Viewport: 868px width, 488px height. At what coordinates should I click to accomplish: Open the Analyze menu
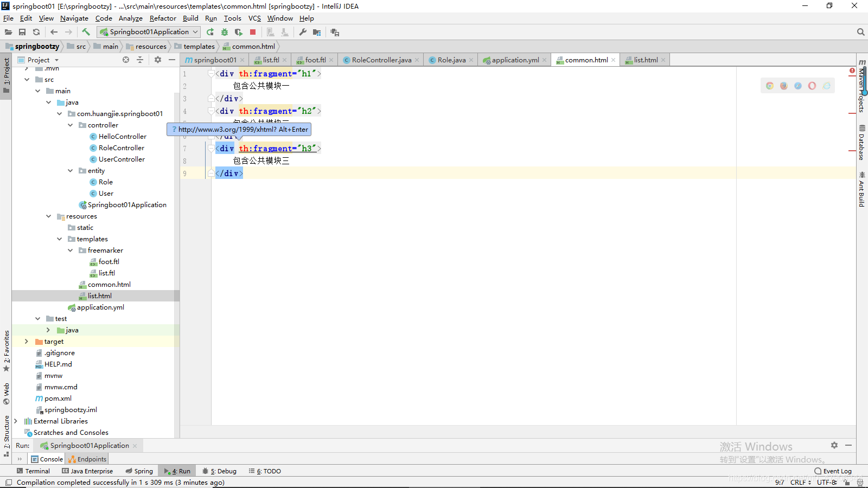131,18
